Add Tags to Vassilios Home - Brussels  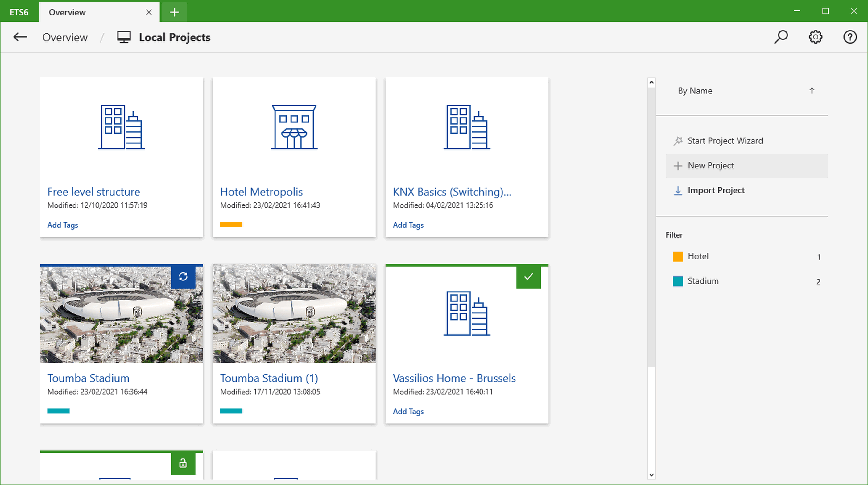pyautogui.click(x=408, y=412)
